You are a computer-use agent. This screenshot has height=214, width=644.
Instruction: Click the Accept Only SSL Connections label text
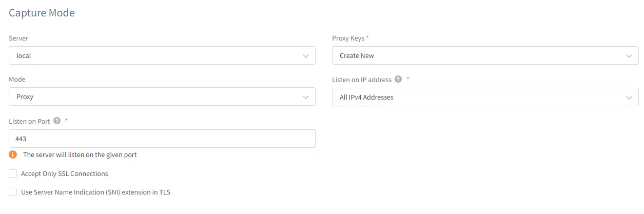(x=65, y=173)
